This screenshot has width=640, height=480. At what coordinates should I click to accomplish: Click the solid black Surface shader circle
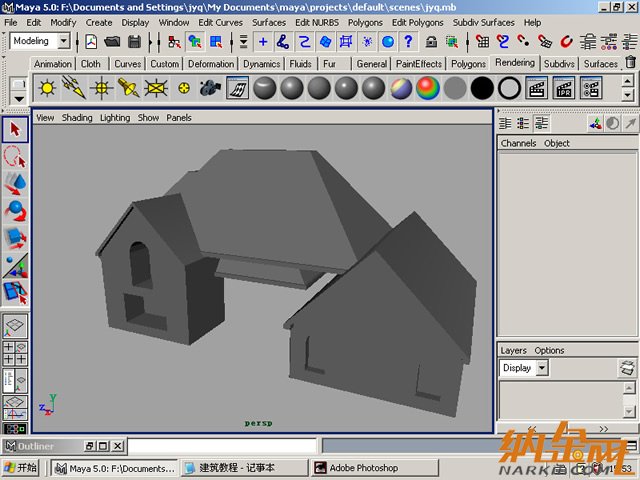pos(482,88)
